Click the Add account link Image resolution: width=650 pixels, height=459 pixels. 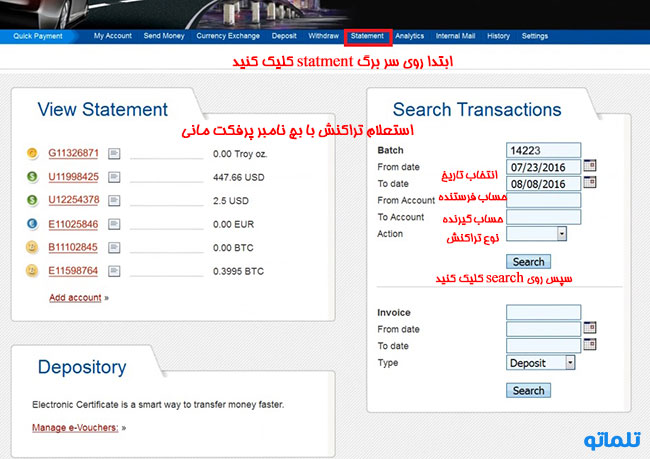75,298
